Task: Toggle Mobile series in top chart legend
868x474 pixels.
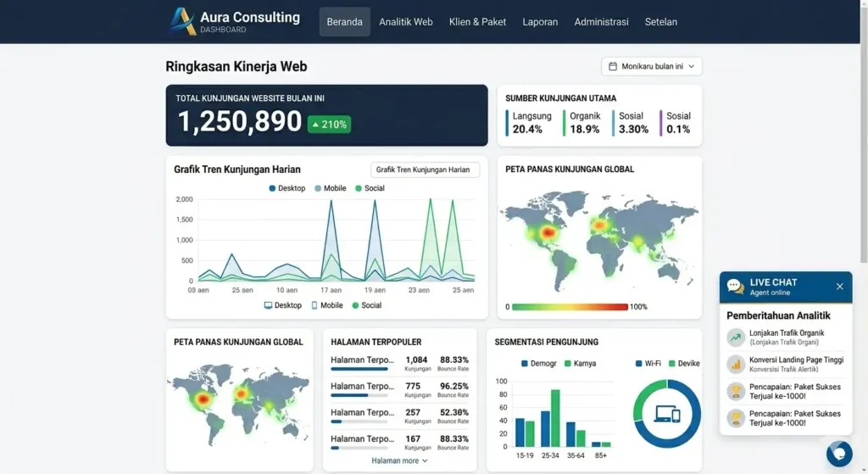Action: tap(330, 188)
